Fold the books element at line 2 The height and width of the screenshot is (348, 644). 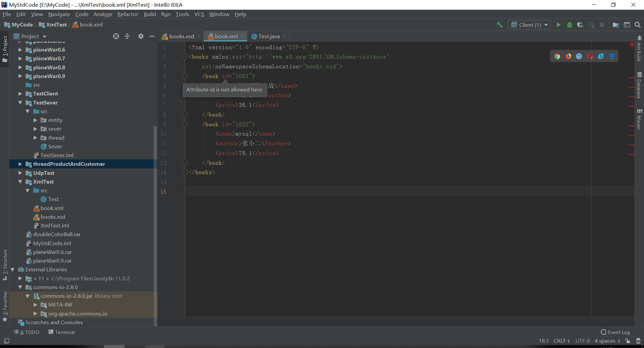click(185, 57)
